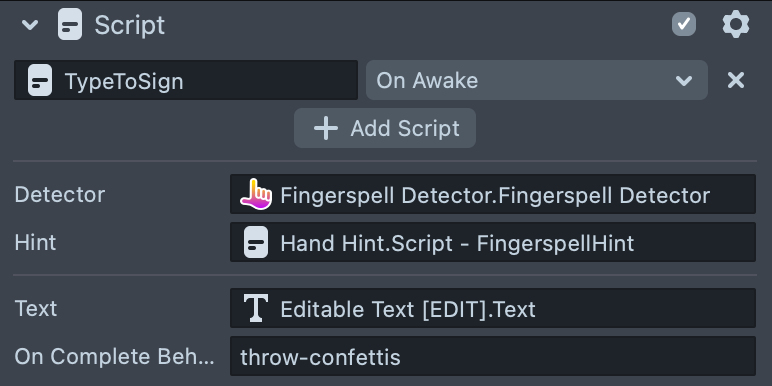Open the On Awake event dropdown
Viewport: 772px width, 386px height.
pyautogui.click(x=537, y=80)
